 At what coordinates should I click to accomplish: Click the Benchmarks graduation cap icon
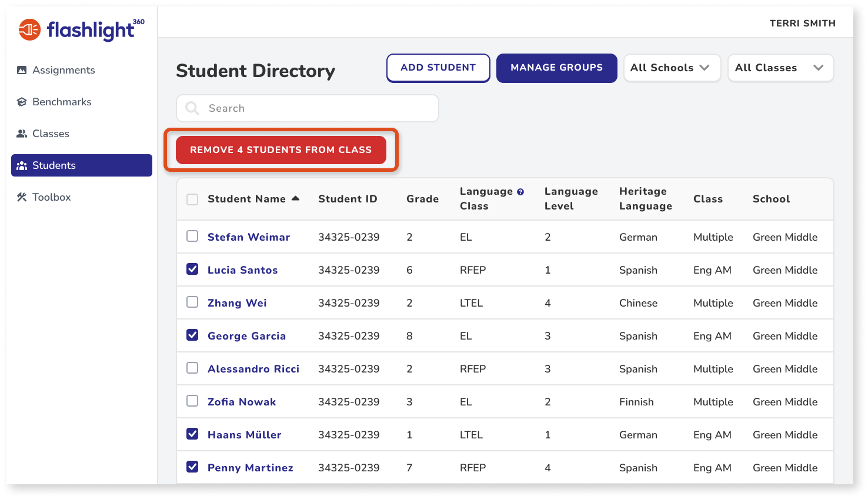point(22,102)
